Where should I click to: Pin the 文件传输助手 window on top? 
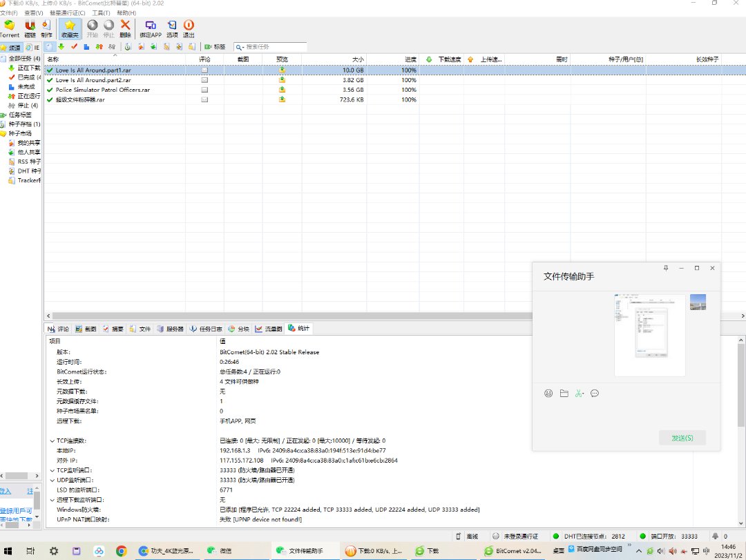tap(665, 268)
